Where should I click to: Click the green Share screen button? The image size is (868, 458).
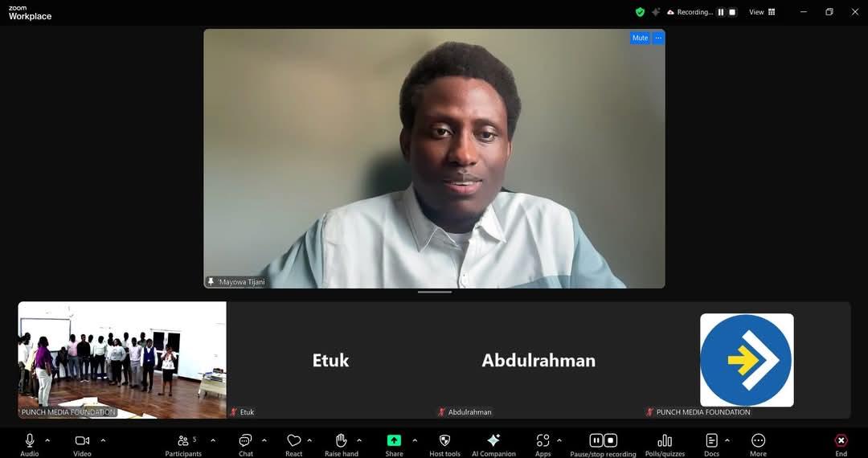(x=394, y=440)
